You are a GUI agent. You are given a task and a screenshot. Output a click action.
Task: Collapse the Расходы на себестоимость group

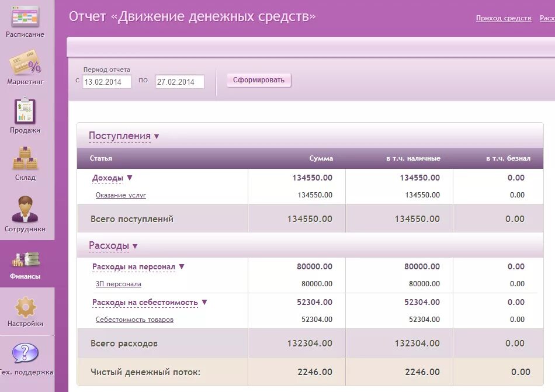click(147, 303)
